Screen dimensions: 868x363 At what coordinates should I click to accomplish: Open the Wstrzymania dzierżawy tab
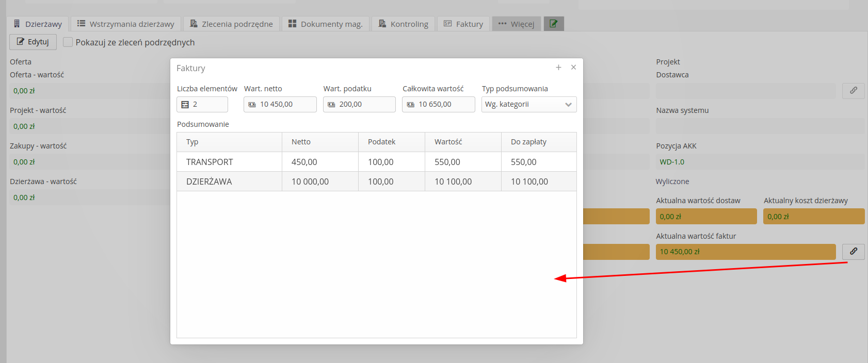pyautogui.click(x=125, y=24)
